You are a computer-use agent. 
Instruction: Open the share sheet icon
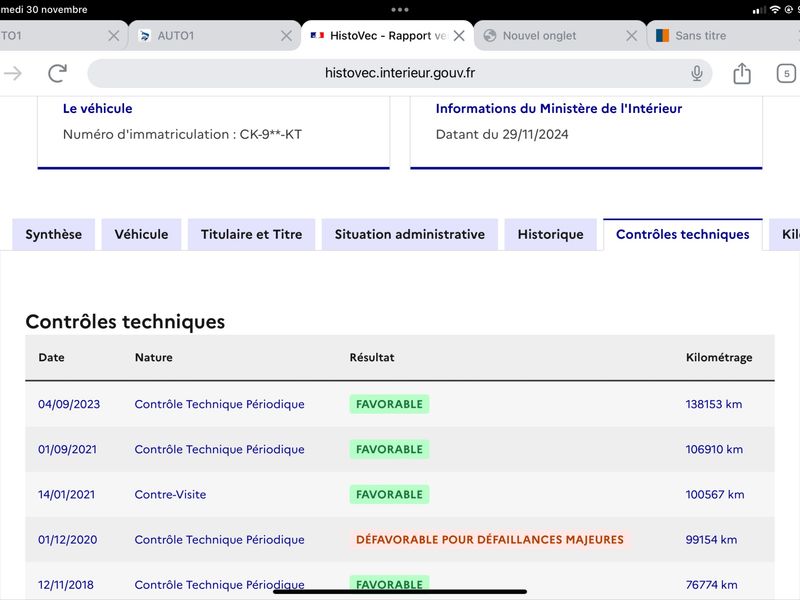tap(742, 73)
